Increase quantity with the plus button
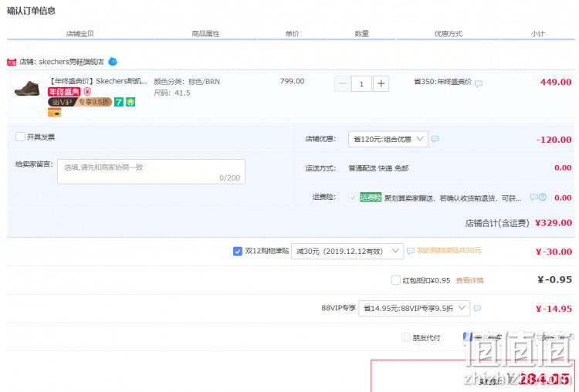Viewport: 579px width, 392px height. [x=381, y=84]
